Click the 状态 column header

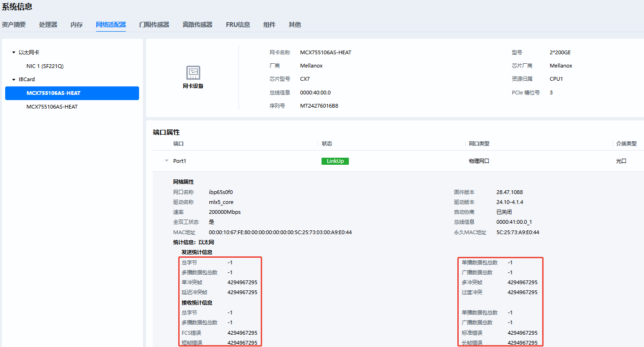pyautogui.click(x=327, y=144)
